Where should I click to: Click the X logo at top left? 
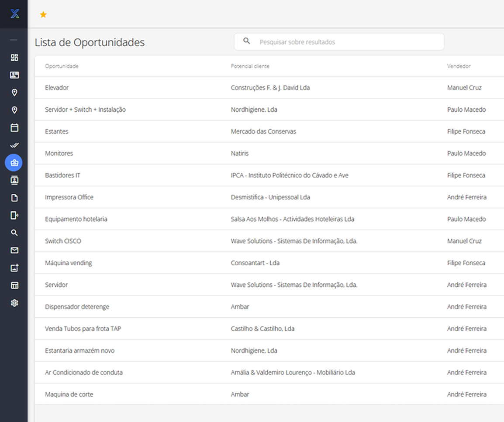15,14
